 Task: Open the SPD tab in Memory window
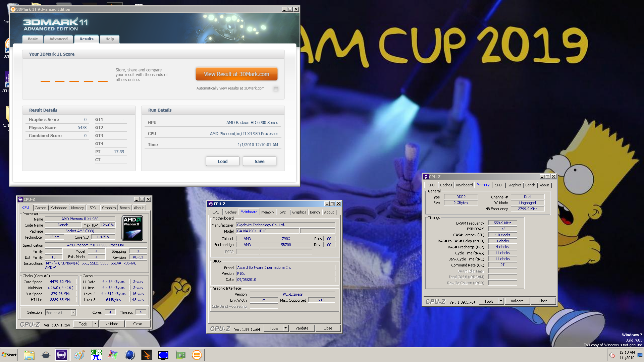tap(498, 185)
